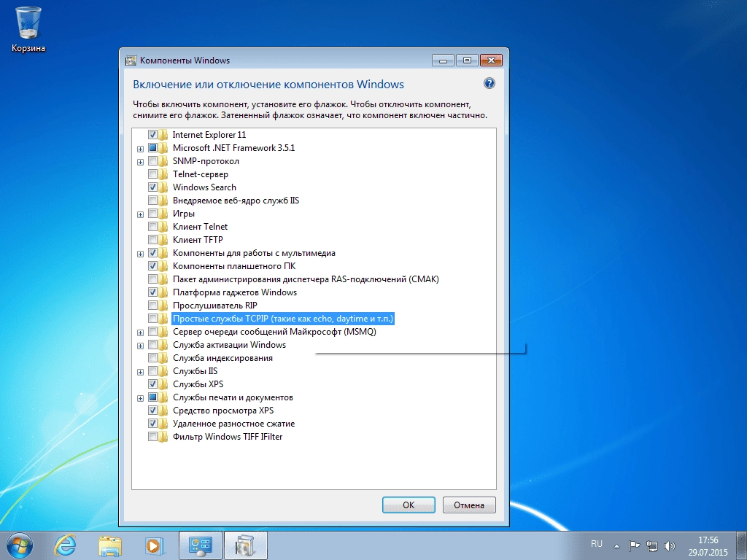Toggle Средство просмотра XPS checkbox
This screenshot has height=560, width=747.
pyautogui.click(x=152, y=410)
